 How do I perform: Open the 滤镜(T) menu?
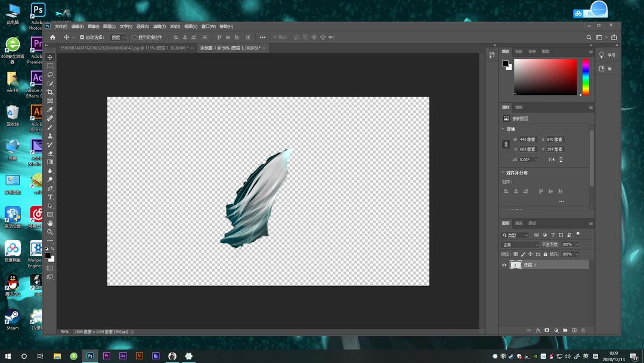159,26
